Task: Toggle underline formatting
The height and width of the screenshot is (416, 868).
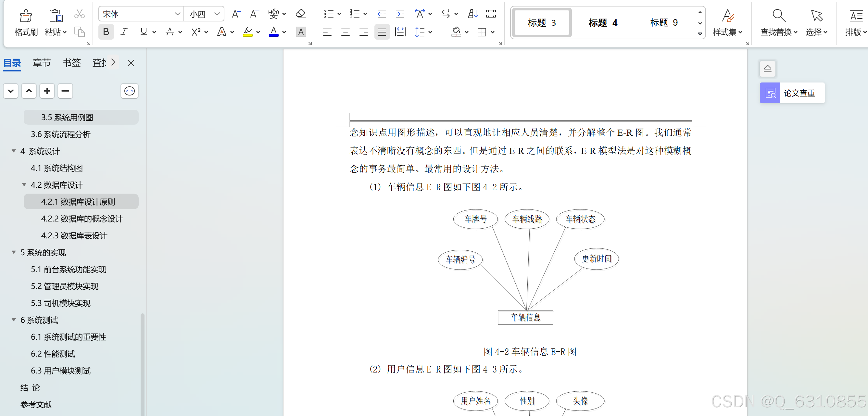Action: (144, 32)
